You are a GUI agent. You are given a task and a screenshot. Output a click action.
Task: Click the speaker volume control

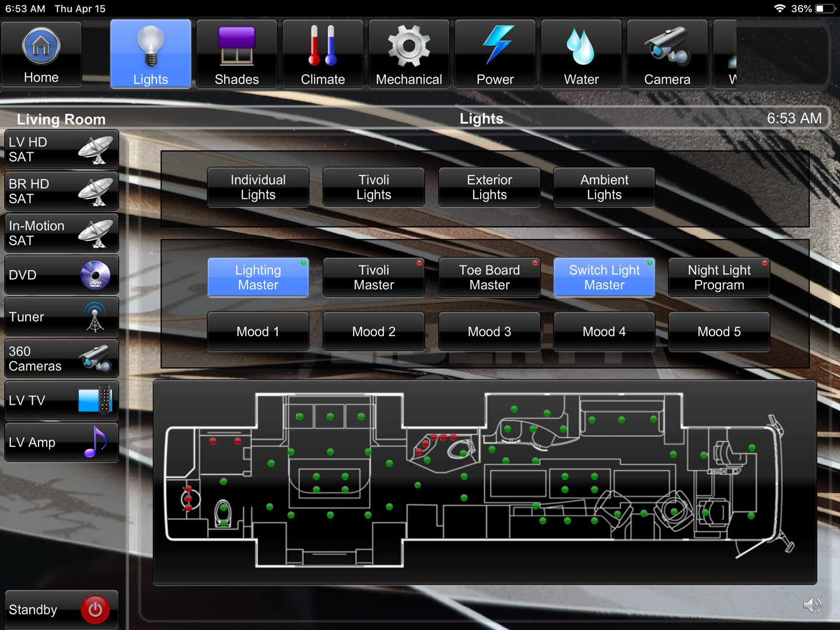click(x=812, y=605)
